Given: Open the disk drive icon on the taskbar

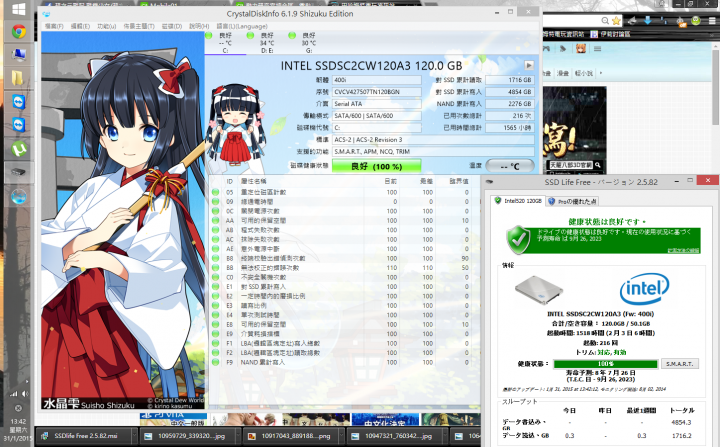Looking at the screenshot, I should tap(18, 172).
